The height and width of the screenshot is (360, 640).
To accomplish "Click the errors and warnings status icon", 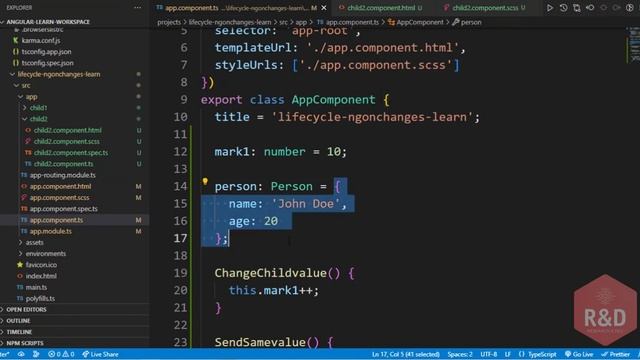I will point(61,354).
